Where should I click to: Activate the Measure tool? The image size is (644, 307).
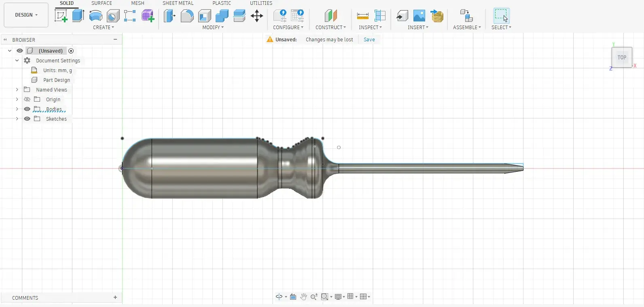pos(362,16)
